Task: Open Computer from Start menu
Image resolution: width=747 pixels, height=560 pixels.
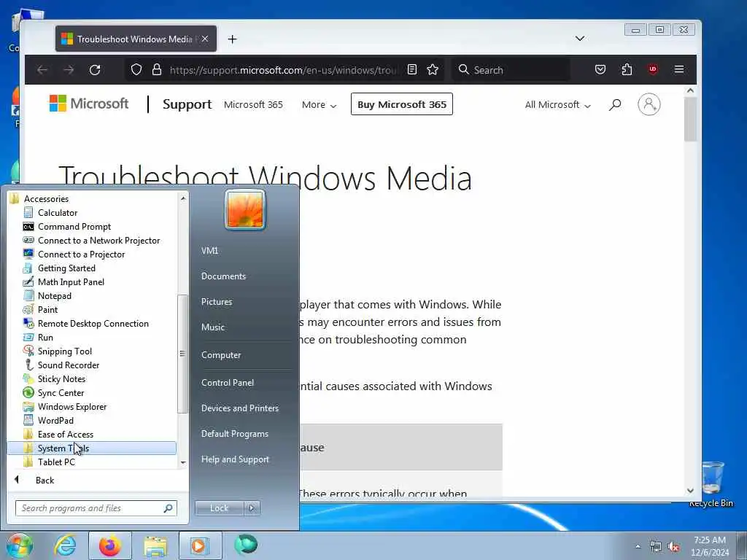Action: [x=221, y=355]
